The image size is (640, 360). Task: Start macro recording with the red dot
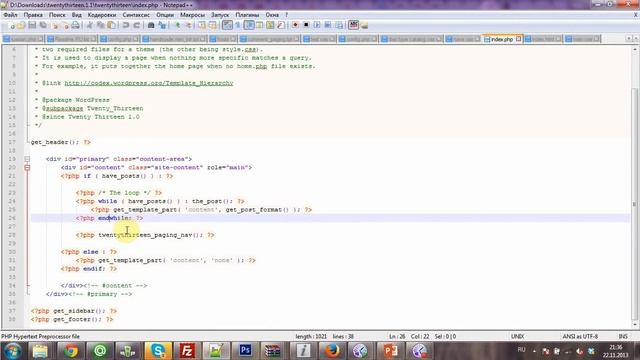coord(295,25)
